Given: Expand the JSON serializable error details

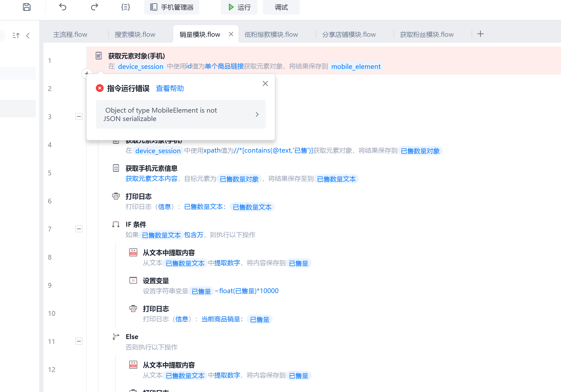Looking at the screenshot, I should pos(257,115).
